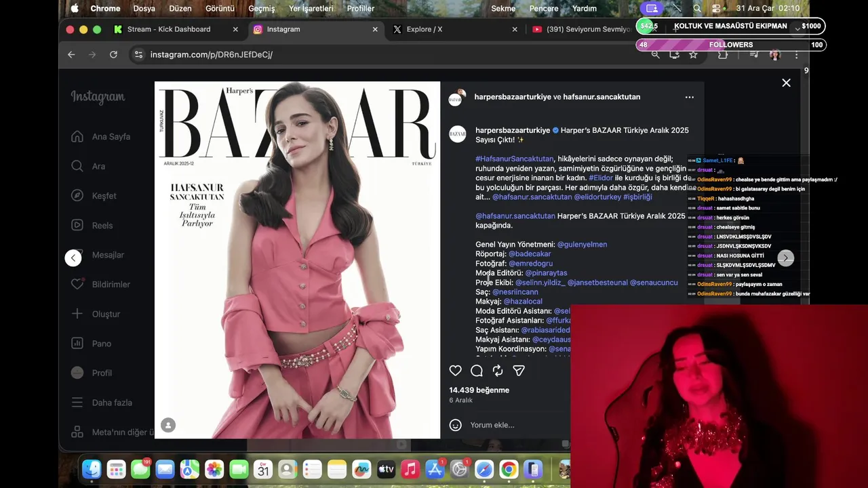The image size is (868, 488).
Task: Open the Profiller menu
Action: (x=361, y=8)
